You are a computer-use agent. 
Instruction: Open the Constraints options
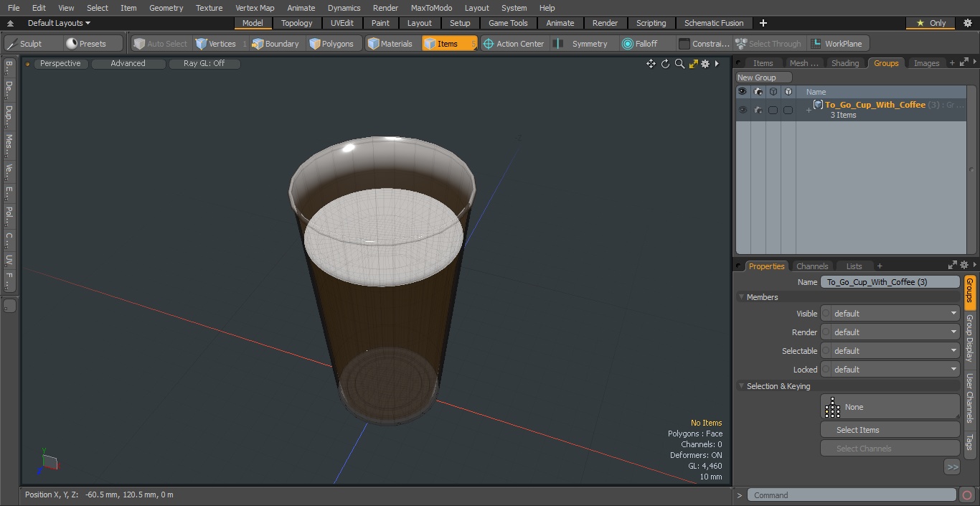click(x=705, y=44)
